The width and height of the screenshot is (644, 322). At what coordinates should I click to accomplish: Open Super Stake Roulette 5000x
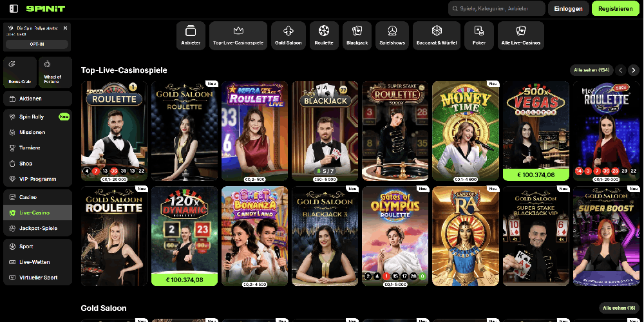pyautogui.click(x=395, y=131)
